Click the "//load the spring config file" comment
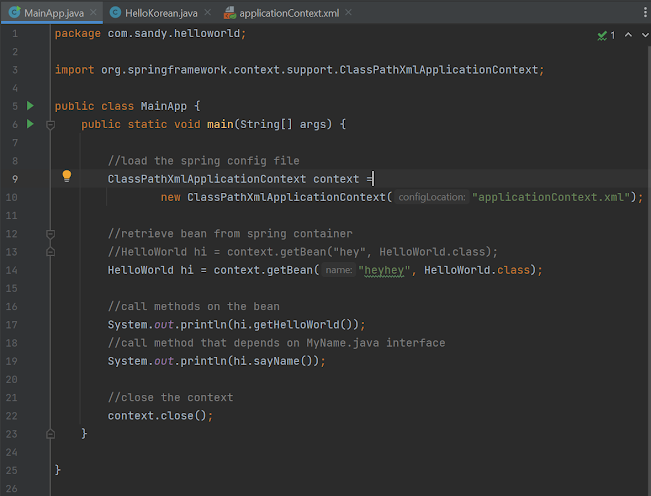The width and height of the screenshot is (651, 496). [203, 161]
